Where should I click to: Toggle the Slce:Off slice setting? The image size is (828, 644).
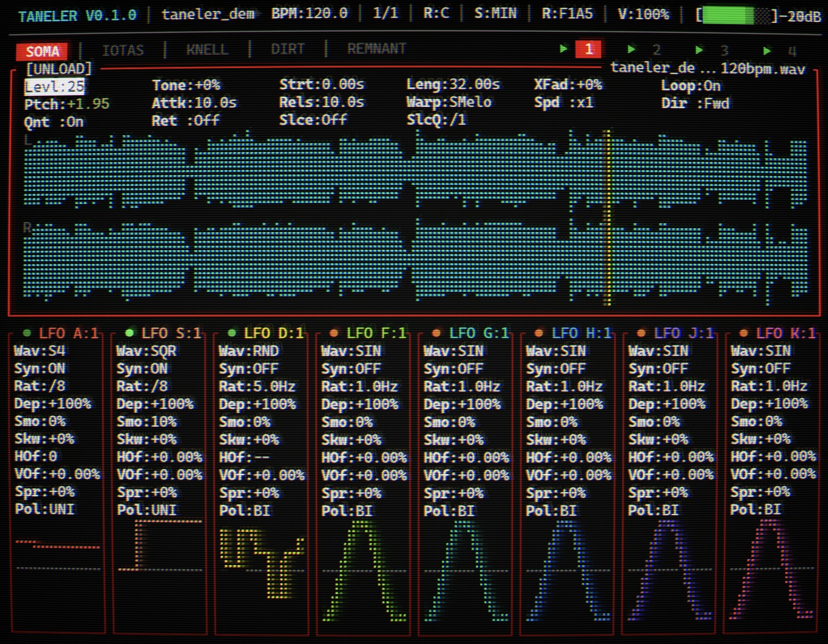[x=313, y=120]
